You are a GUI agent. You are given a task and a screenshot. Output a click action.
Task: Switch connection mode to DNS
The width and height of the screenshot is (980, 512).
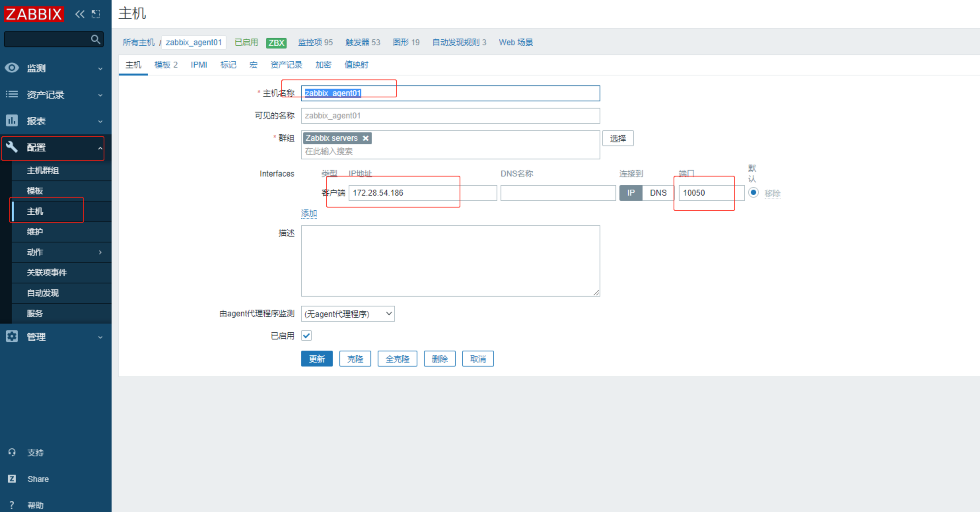point(658,193)
